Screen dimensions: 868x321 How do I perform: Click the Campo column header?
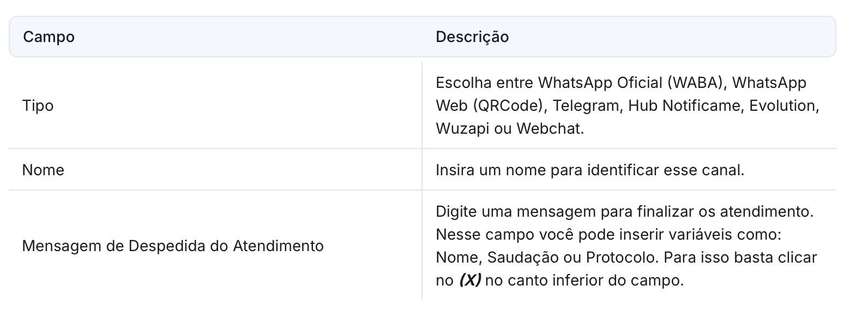(49, 37)
